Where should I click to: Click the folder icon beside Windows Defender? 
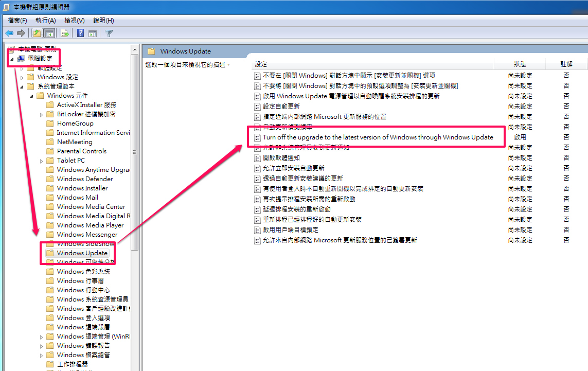coord(50,179)
